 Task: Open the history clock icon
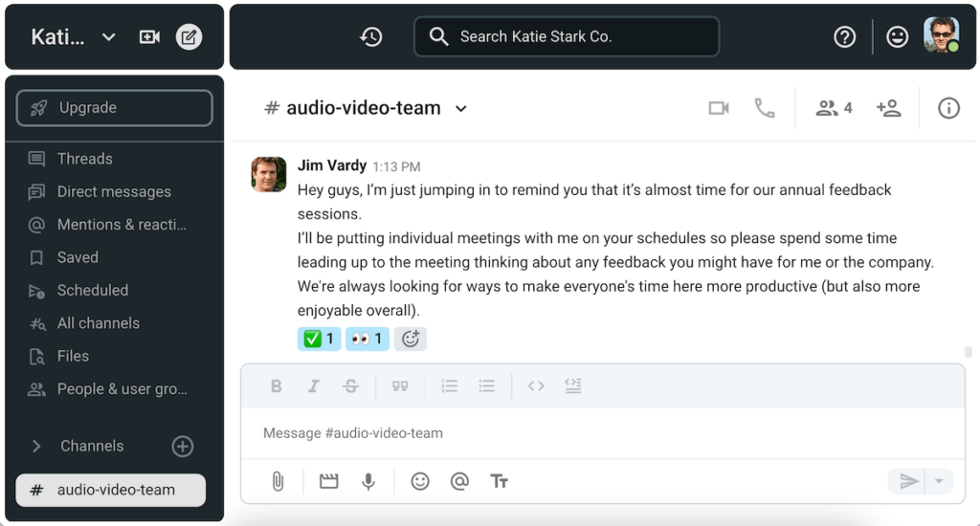(x=371, y=37)
